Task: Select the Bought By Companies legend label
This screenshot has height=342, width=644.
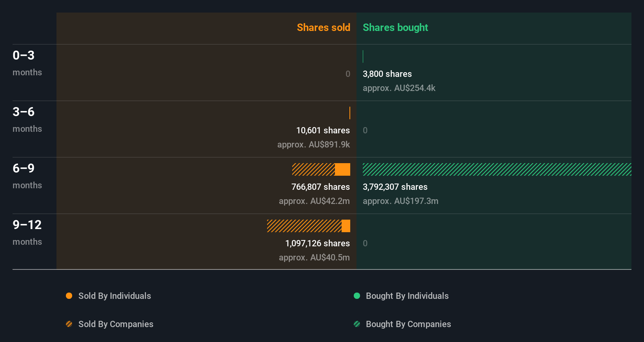Action: (408, 324)
